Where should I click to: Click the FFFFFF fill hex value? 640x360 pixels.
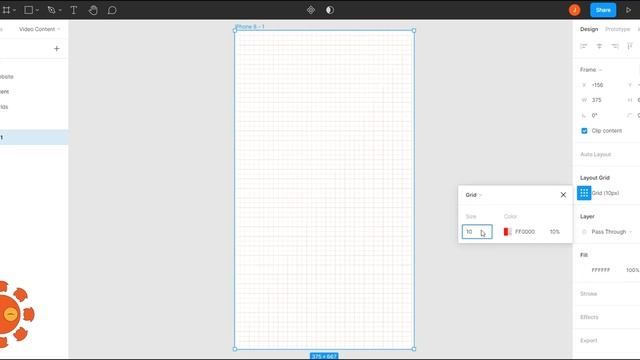coord(601,270)
